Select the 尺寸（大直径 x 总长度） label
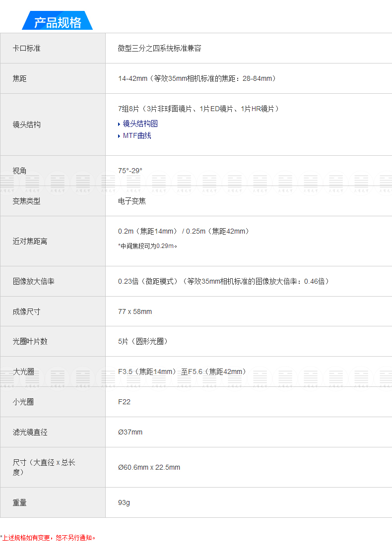Image resolution: width=392 pixels, height=559 pixels. coord(44,467)
